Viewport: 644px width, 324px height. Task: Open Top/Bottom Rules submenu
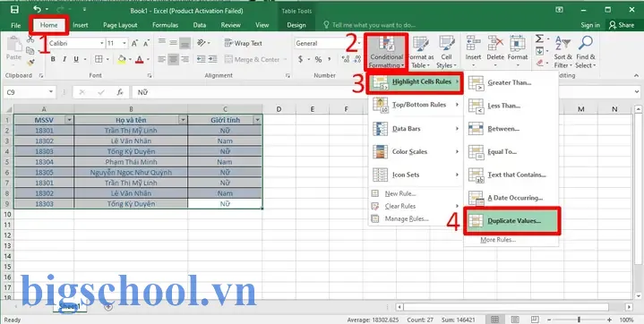(416, 105)
